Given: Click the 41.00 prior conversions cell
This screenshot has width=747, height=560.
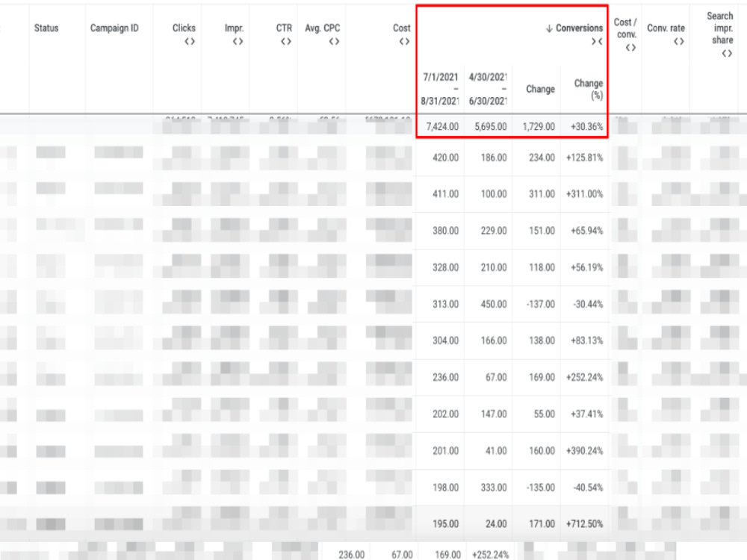Looking at the screenshot, I should [496, 451].
